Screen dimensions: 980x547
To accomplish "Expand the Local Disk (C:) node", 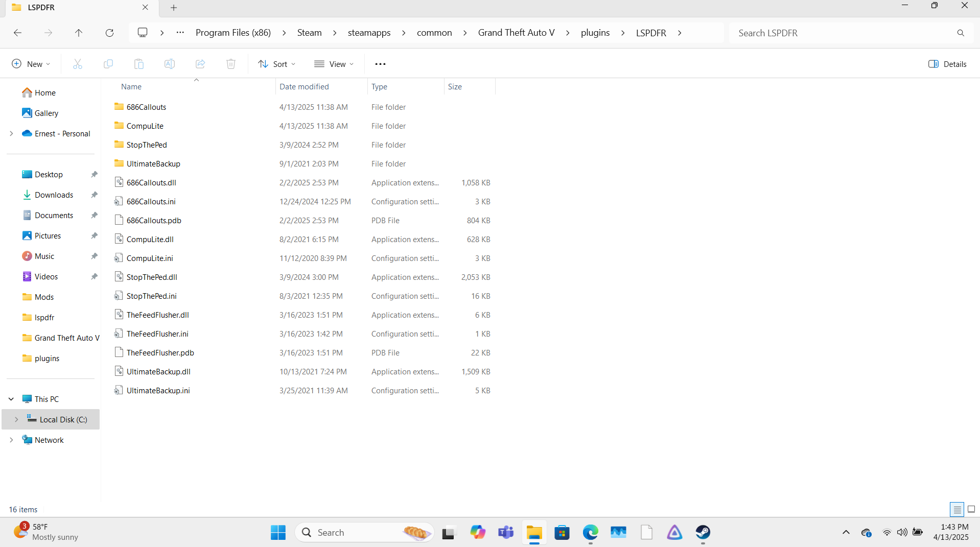I will 16,419.
